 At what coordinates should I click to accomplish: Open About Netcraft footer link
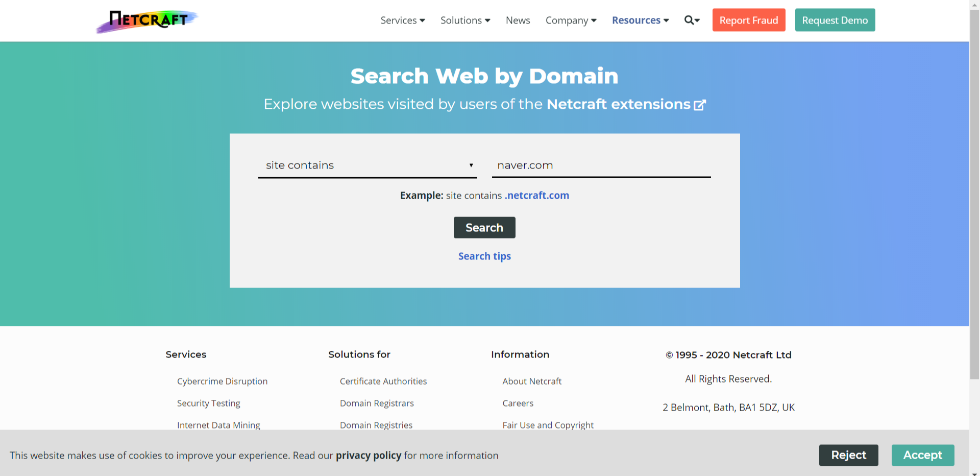[x=532, y=382]
